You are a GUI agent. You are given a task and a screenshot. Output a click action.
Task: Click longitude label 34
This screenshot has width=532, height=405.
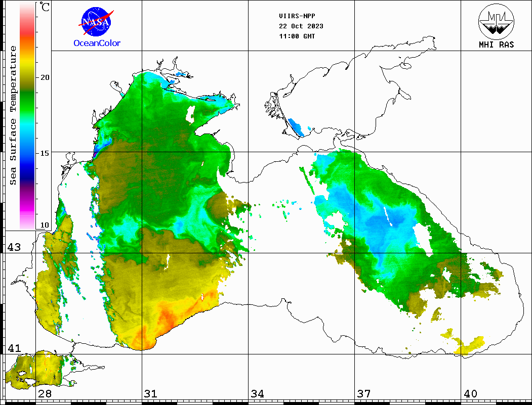point(257,393)
